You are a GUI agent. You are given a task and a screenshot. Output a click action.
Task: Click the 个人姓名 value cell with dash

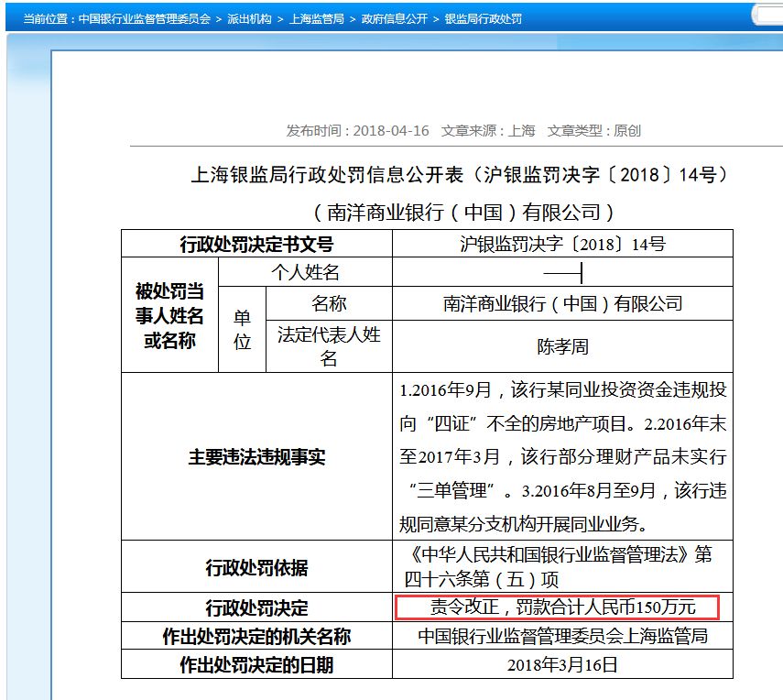coord(562,272)
